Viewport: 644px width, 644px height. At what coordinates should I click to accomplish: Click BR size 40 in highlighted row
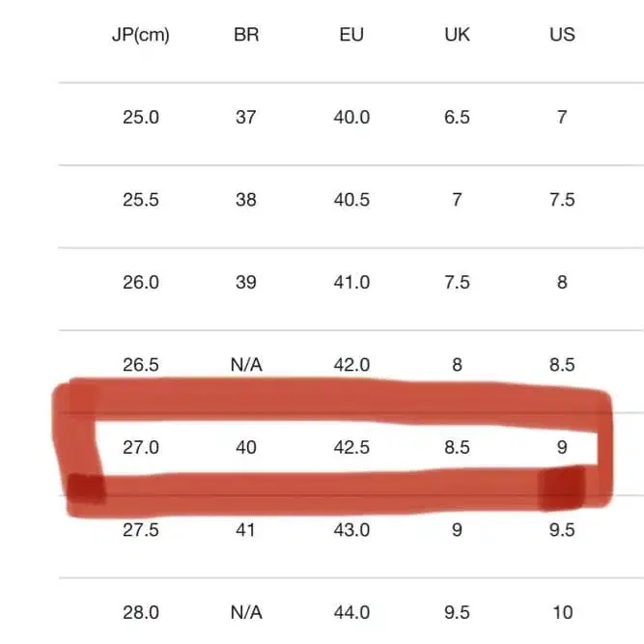246,448
